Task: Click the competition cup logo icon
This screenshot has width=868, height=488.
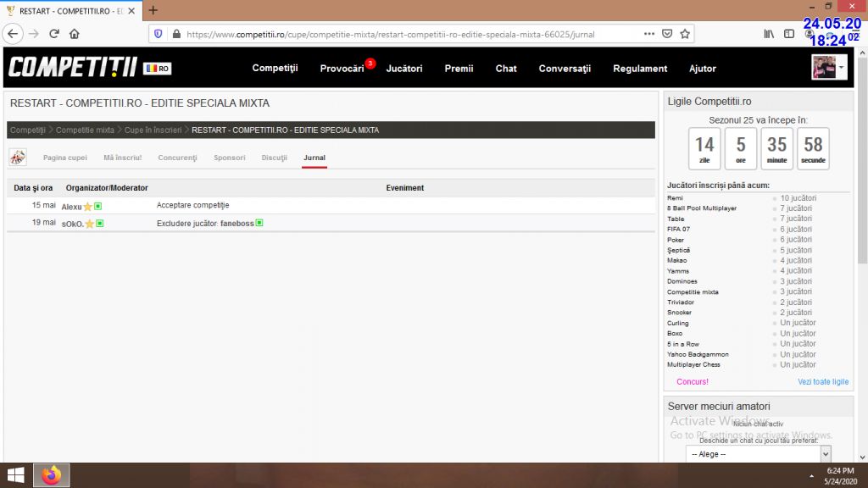Action: (x=18, y=158)
